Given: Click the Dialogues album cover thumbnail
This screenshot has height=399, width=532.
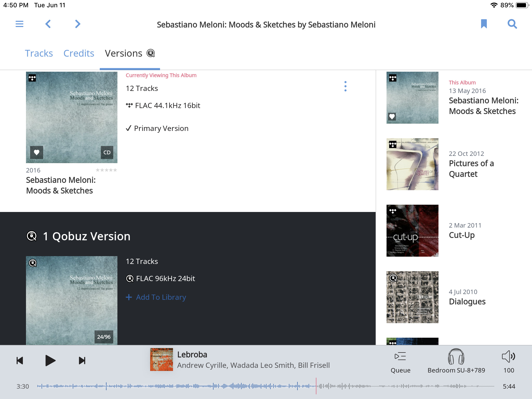Looking at the screenshot, I should 413,297.
